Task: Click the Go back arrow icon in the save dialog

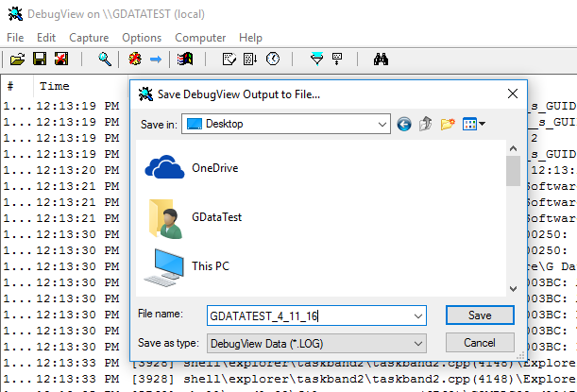Action: (404, 124)
